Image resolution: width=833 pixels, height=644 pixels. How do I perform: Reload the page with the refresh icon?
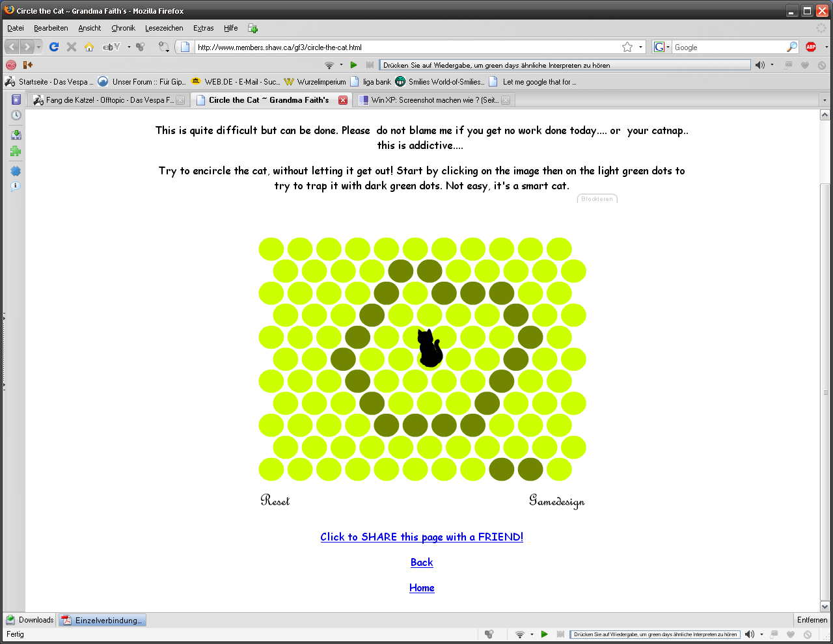54,47
